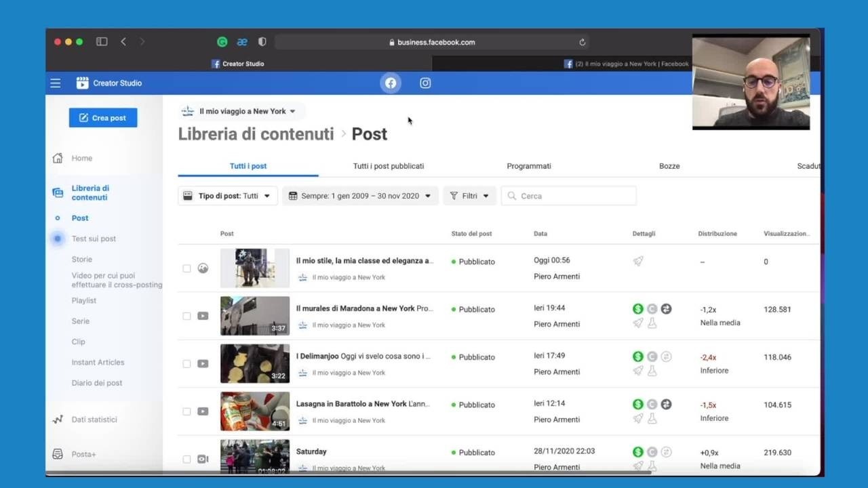Image resolution: width=868 pixels, height=488 pixels.
Task: Open Diario dei post in sidebar
Action: [x=97, y=383]
